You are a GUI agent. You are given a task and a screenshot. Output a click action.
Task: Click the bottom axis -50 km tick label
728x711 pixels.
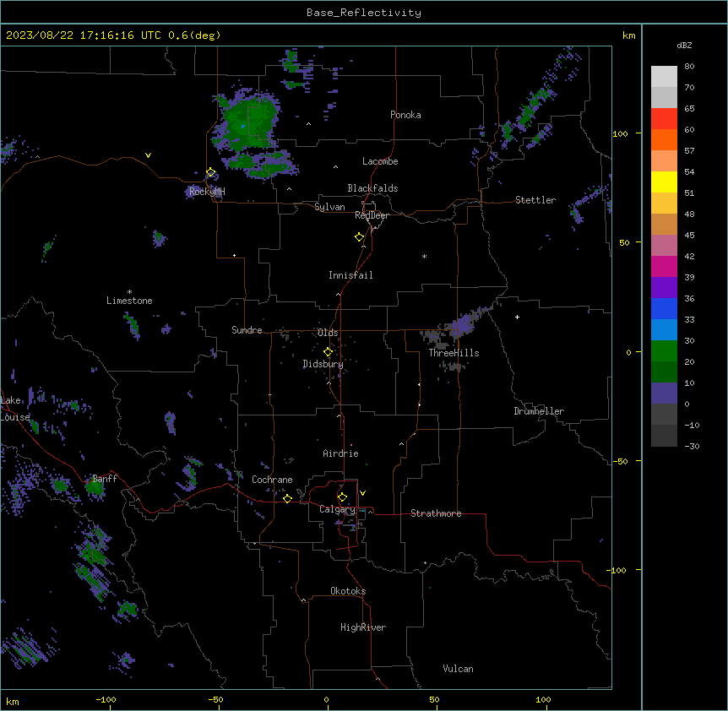(215, 699)
